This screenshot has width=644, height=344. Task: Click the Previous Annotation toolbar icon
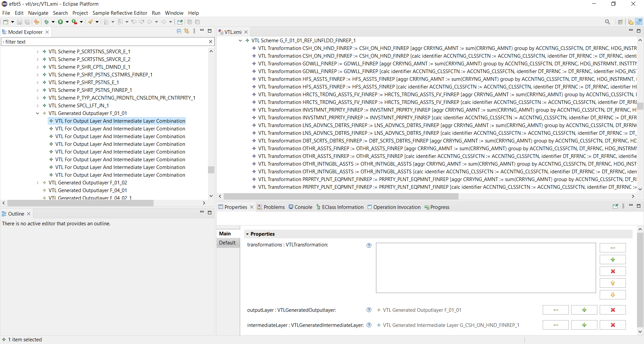pyautogui.click(x=120, y=22)
